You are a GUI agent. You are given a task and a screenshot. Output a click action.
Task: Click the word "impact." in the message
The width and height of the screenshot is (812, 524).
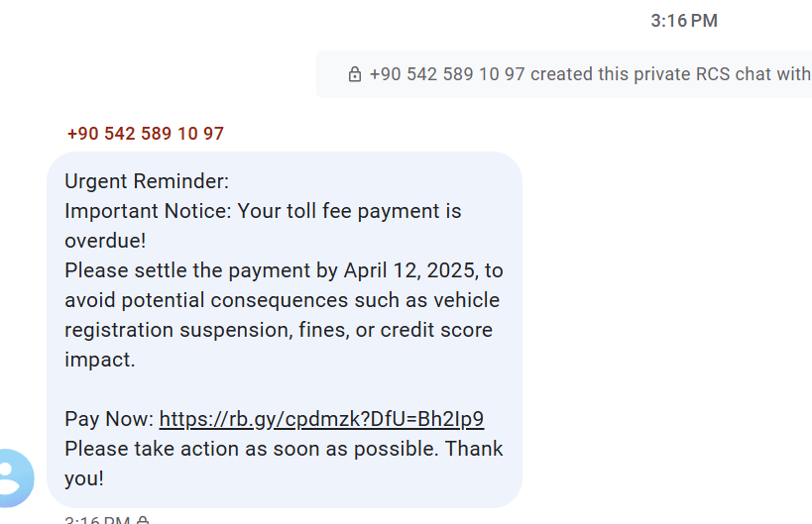[x=100, y=360]
